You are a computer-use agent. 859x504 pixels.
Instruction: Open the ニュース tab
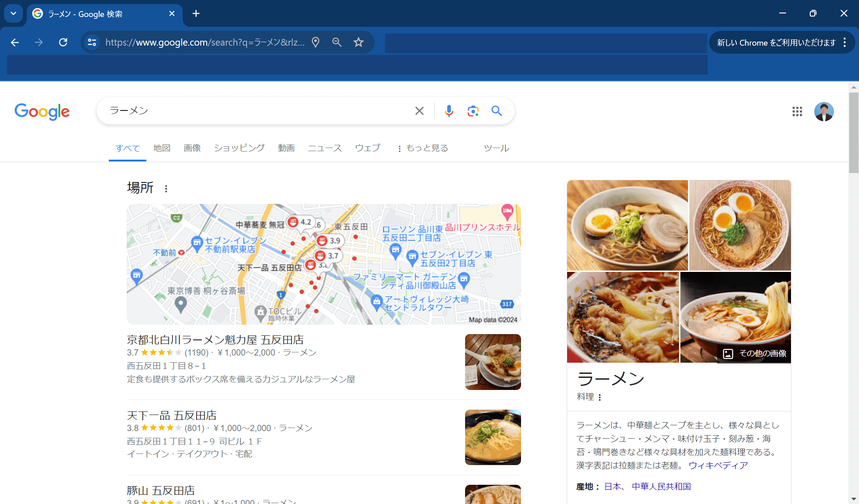325,148
